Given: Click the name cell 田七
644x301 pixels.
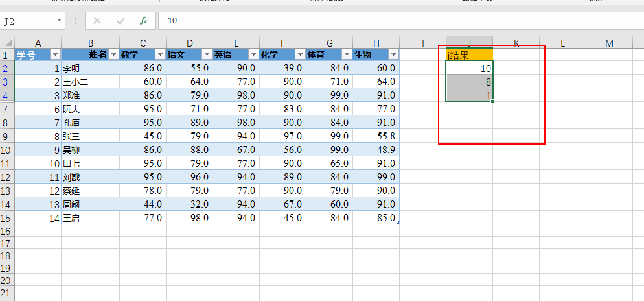Looking at the screenshot, I should 90,163.
